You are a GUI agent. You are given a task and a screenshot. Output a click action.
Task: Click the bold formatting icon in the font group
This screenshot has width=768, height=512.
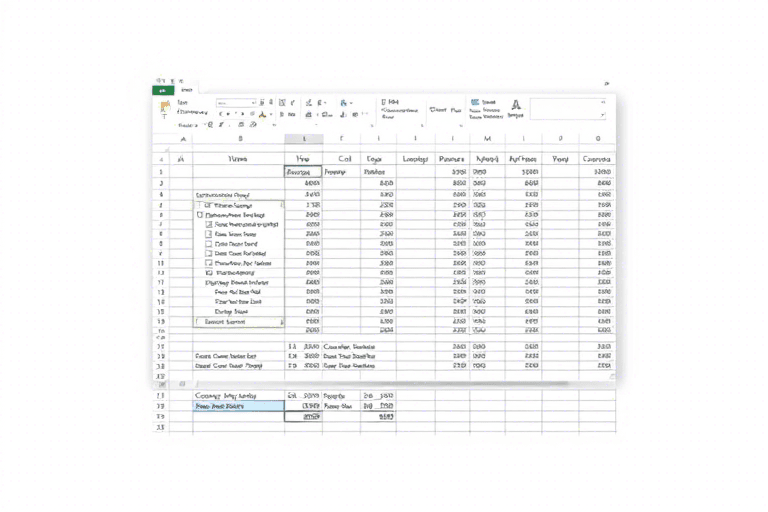pyautogui.click(x=223, y=114)
